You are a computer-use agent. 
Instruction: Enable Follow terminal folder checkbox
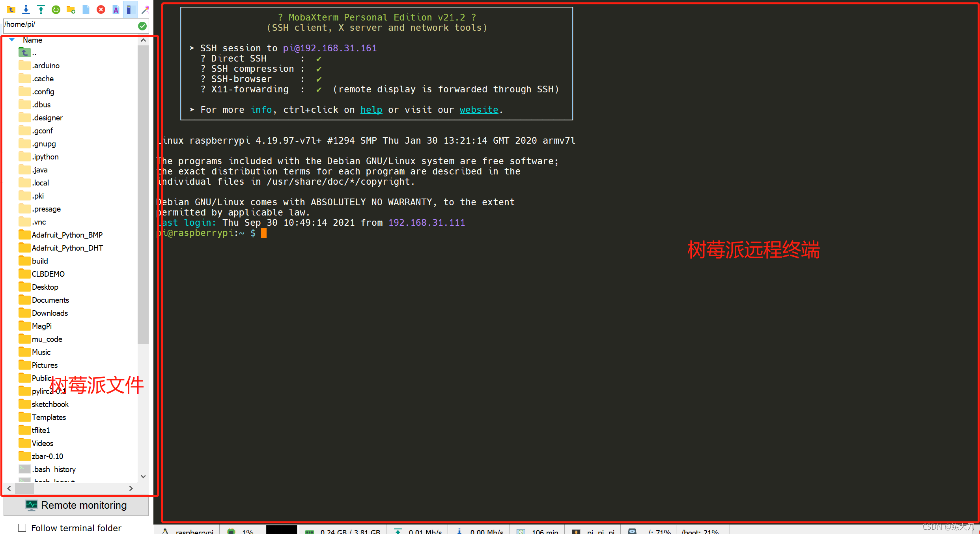(22, 528)
